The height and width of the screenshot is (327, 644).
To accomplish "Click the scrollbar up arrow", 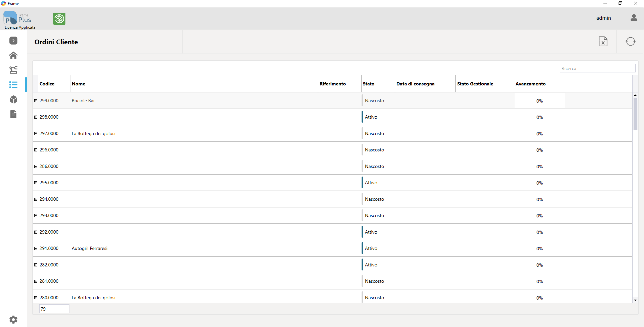I will (x=635, y=95).
